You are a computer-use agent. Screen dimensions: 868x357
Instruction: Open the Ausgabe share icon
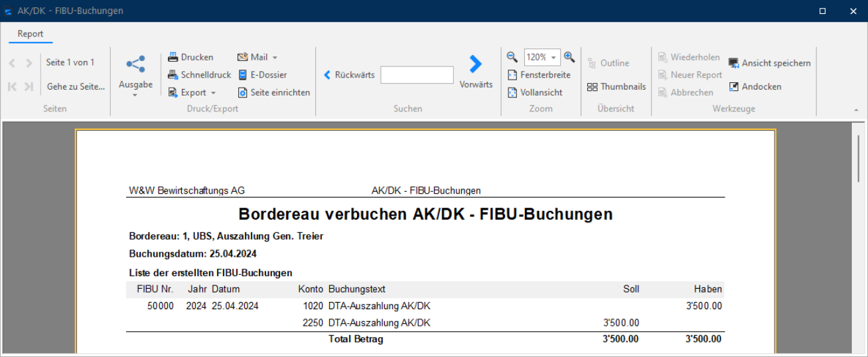(x=135, y=64)
